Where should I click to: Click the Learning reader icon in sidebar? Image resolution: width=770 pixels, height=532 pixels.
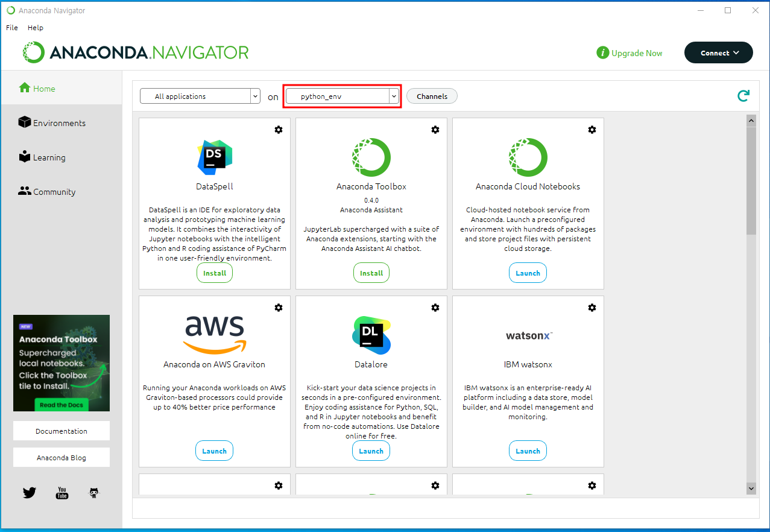pyautogui.click(x=24, y=157)
